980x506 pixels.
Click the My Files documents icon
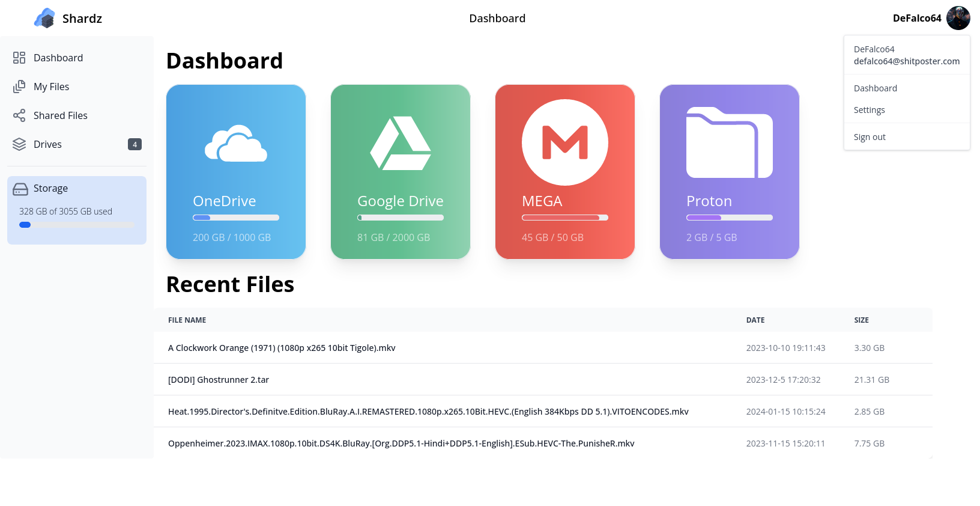coord(19,87)
